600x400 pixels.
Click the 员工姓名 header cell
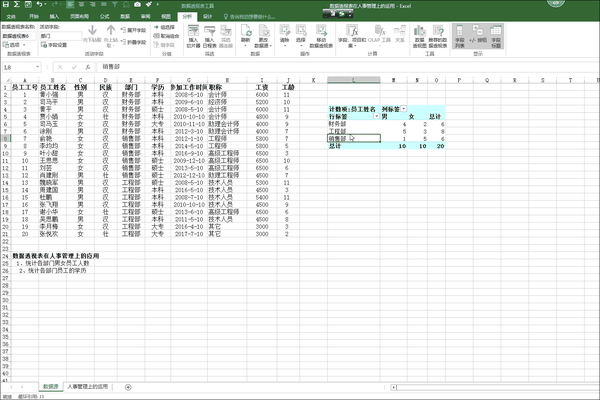[x=52, y=87]
